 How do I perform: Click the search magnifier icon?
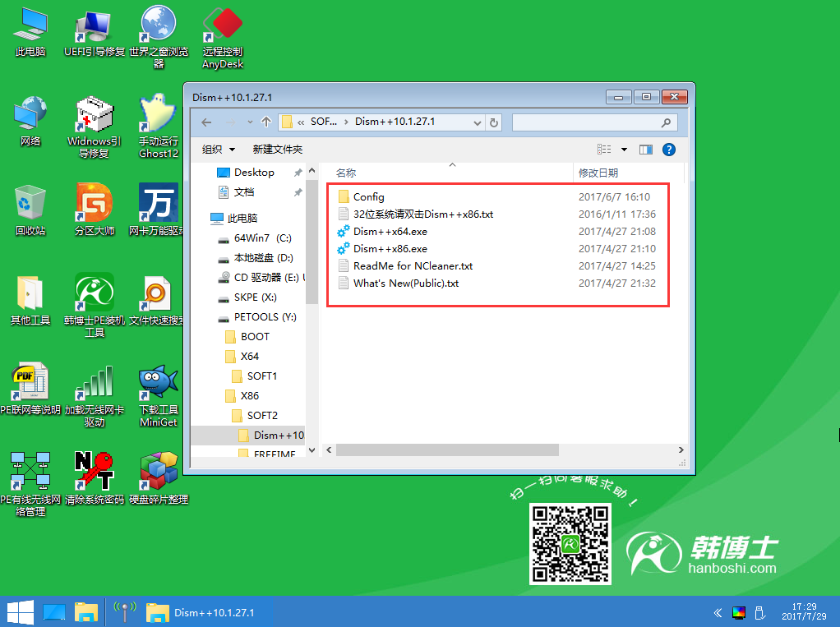666,122
